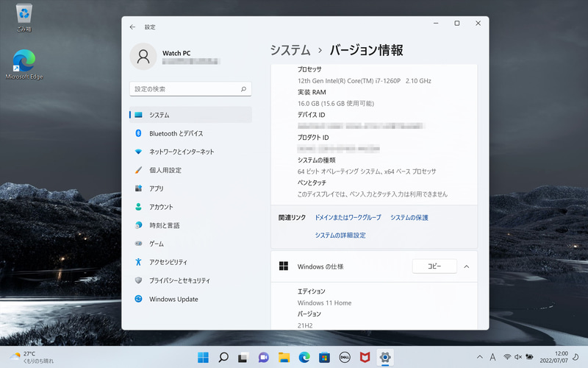Open taskbar Search magnifier

point(223,357)
